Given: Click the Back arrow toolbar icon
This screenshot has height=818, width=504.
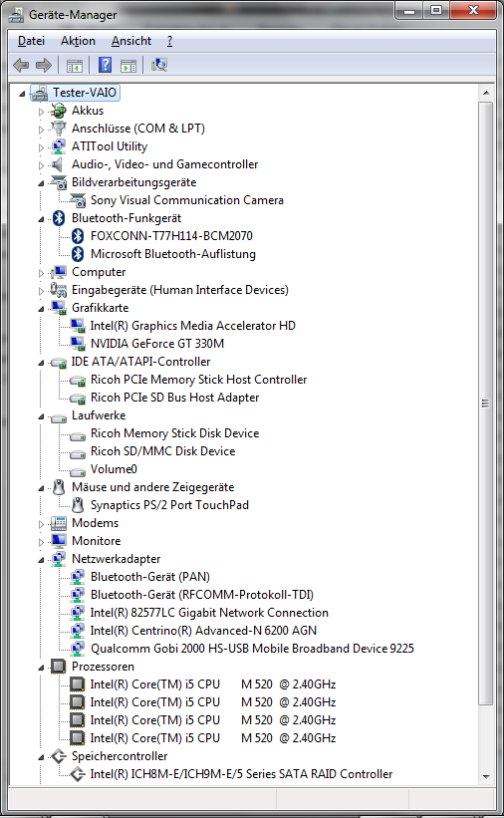Looking at the screenshot, I should tap(21, 65).
